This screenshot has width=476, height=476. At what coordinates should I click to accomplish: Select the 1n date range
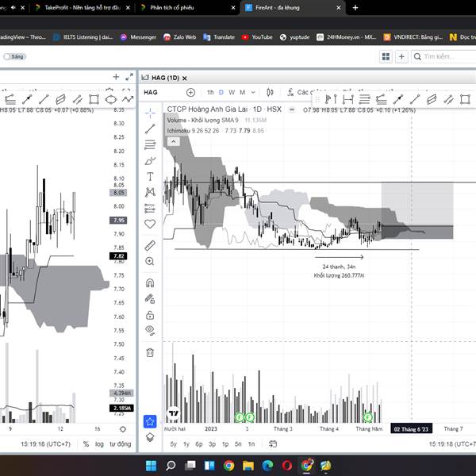pos(251,443)
